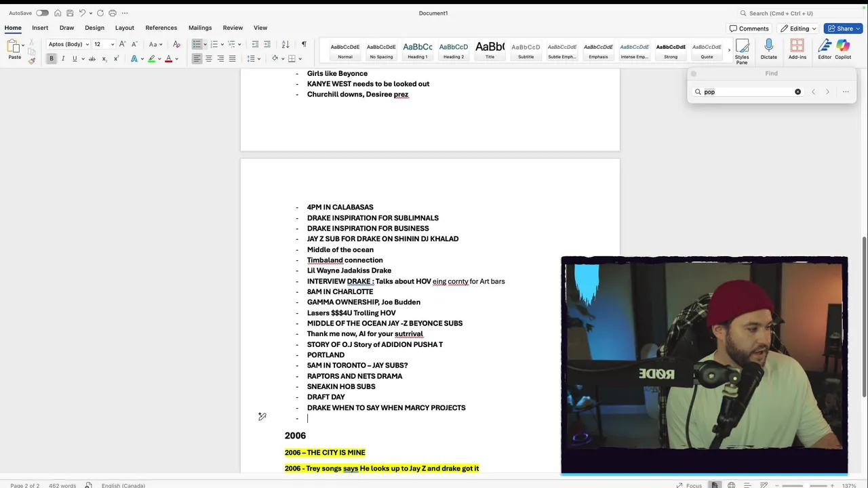Open the Insert ribbon tab
Viewport: 868px width, 488px height.
click(40, 28)
